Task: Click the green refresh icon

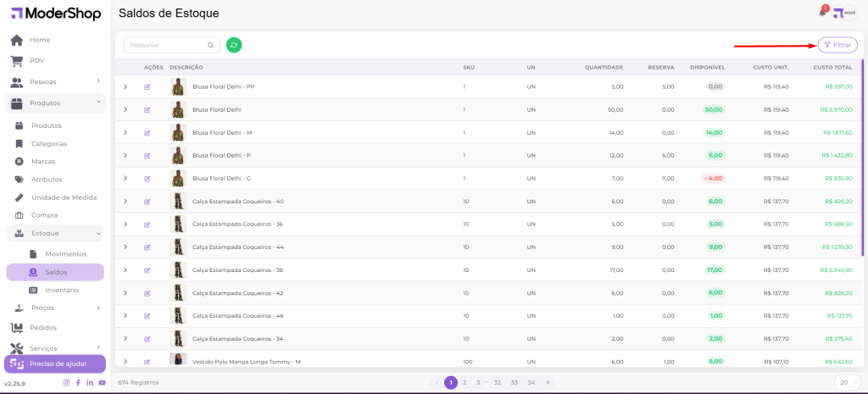Action: pos(234,45)
